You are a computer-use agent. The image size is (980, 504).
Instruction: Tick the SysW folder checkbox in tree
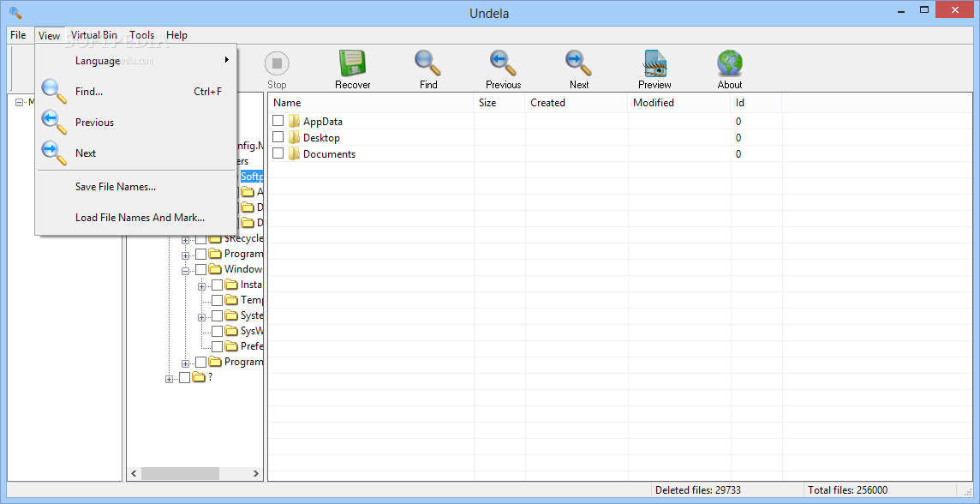pos(217,331)
